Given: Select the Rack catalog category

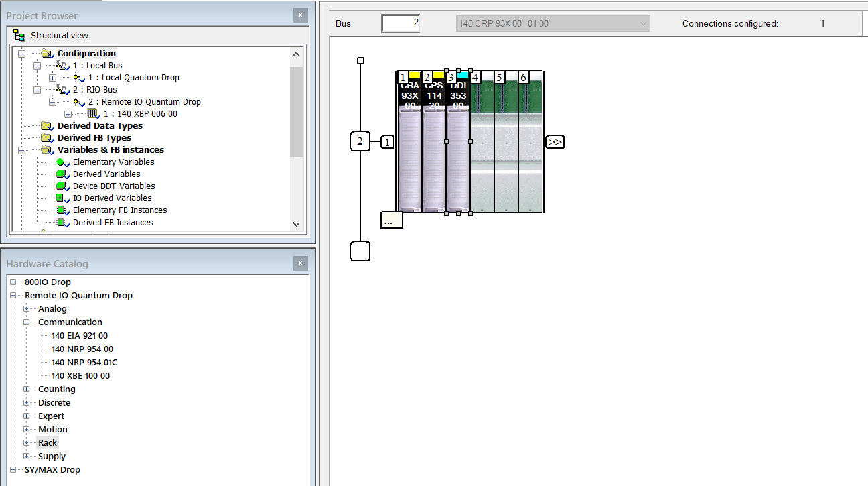Looking at the screenshot, I should (x=48, y=442).
